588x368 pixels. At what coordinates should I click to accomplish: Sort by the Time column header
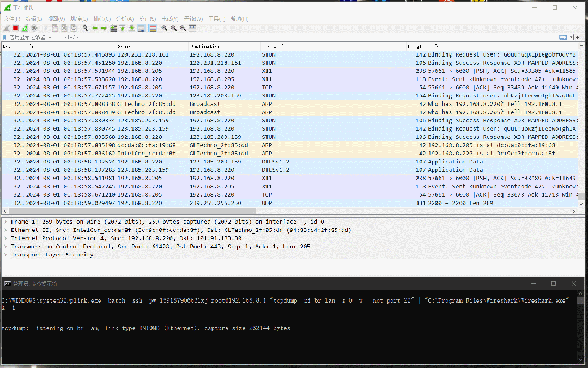pyautogui.click(x=70, y=46)
